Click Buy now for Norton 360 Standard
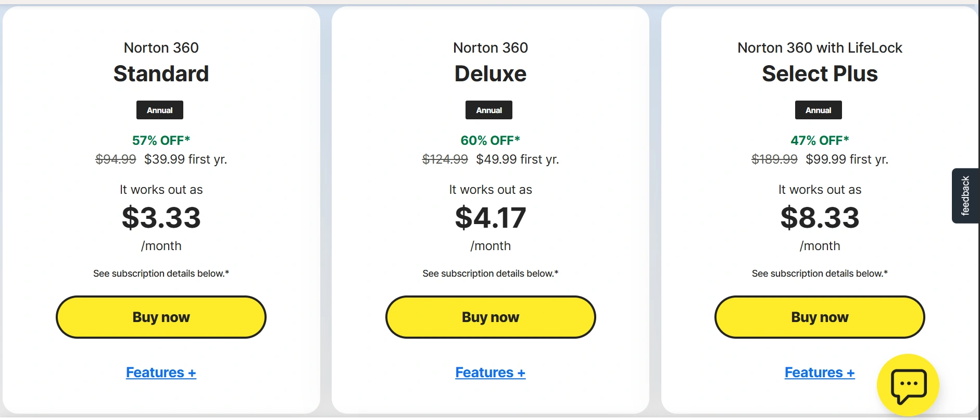 pos(161,317)
